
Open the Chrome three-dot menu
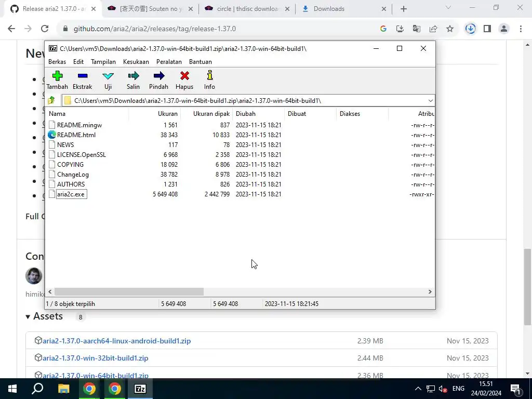[521, 29]
